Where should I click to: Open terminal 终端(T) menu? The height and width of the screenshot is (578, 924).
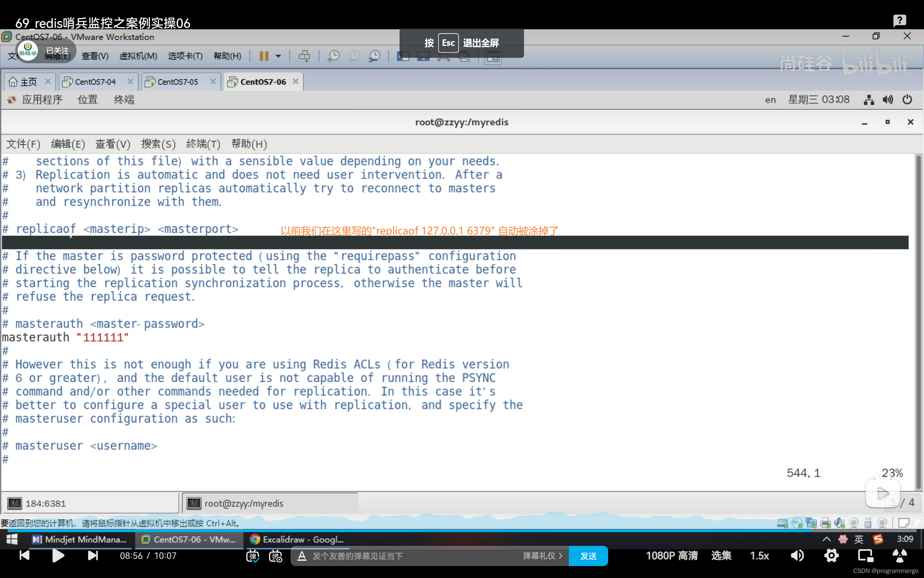pos(204,144)
